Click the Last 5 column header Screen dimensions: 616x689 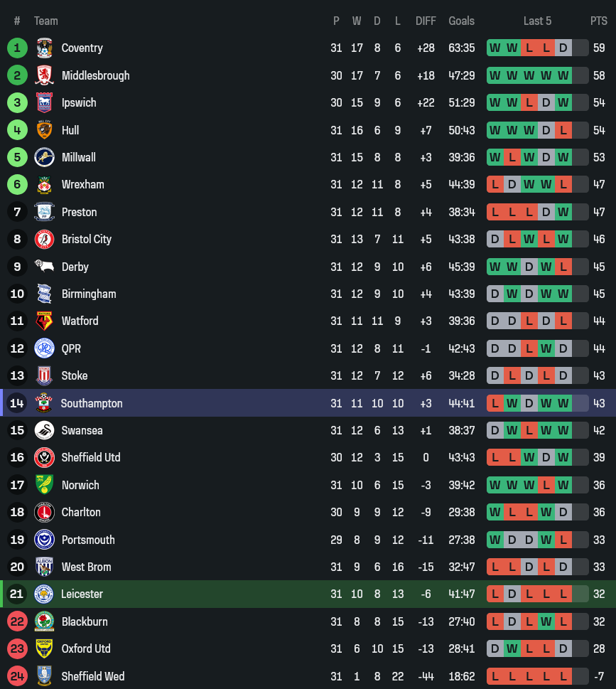coord(537,21)
